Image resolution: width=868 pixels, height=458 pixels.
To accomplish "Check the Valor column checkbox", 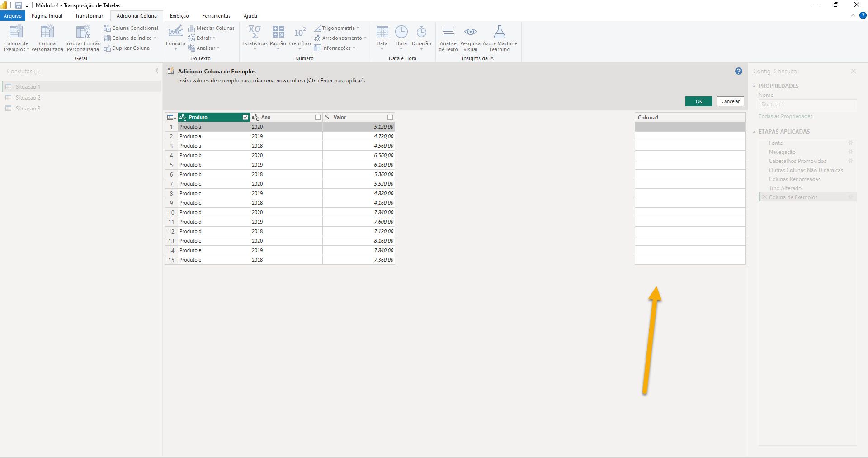I will click(390, 117).
